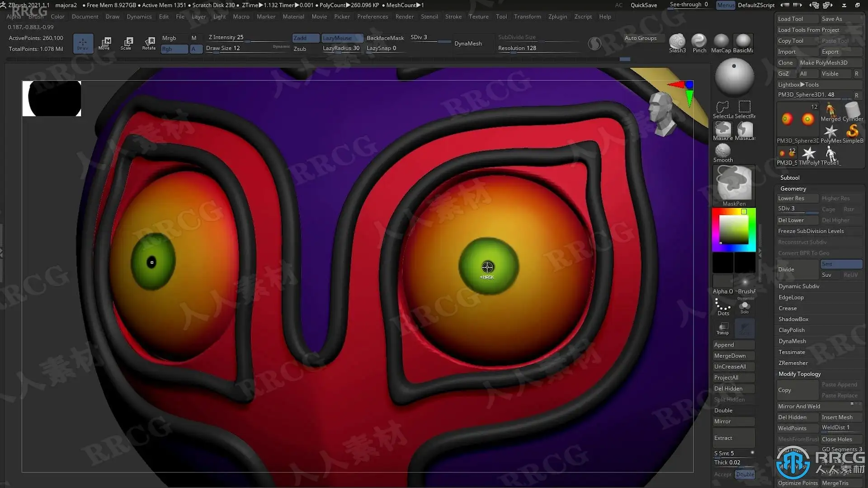This screenshot has width=868, height=488.
Task: Toggle the Rgb channel
Action: (x=174, y=49)
